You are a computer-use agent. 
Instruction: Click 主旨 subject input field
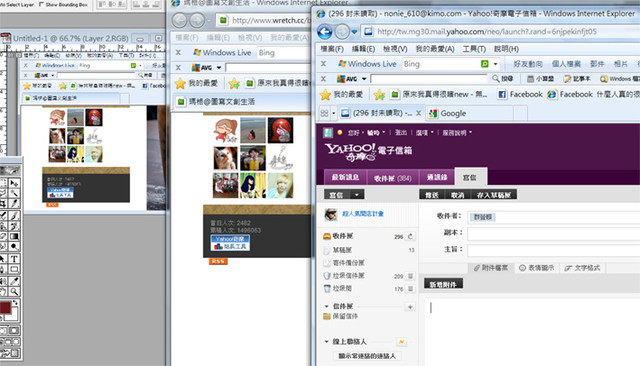click(x=553, y=250)
